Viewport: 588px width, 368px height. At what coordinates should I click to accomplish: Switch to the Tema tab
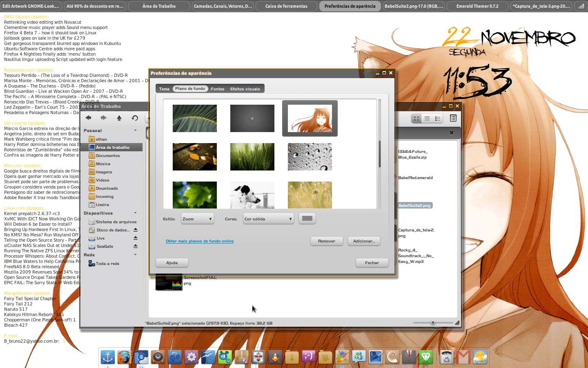point(164,89)
